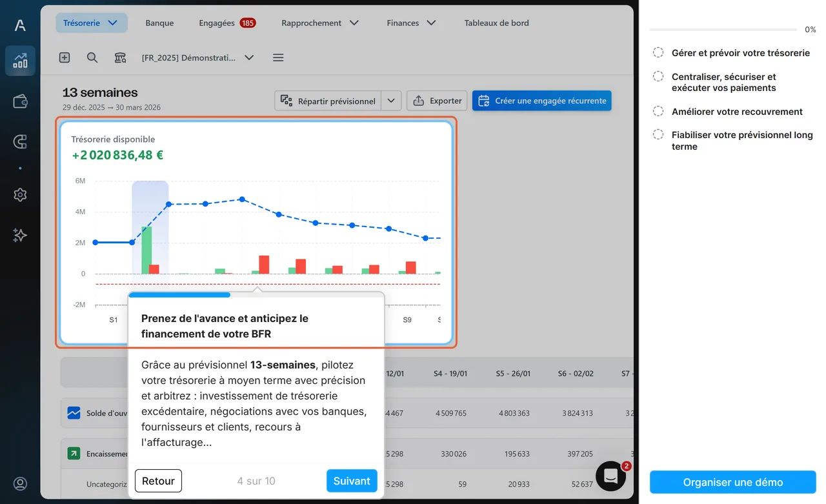Click the date range 29 déc. 2025 → 30 mars 2026
Image resolution: width=826 pixels, height=504 pixels.
coord(112,108)
